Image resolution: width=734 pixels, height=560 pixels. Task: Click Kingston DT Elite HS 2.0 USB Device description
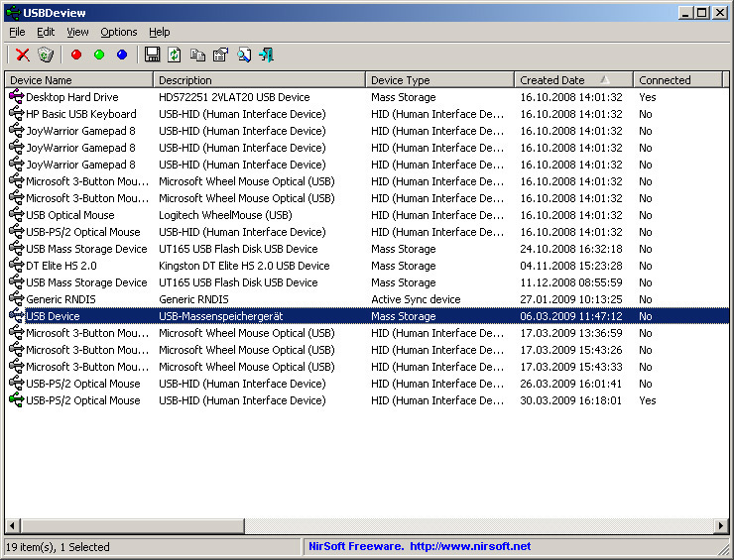(244, 266)
